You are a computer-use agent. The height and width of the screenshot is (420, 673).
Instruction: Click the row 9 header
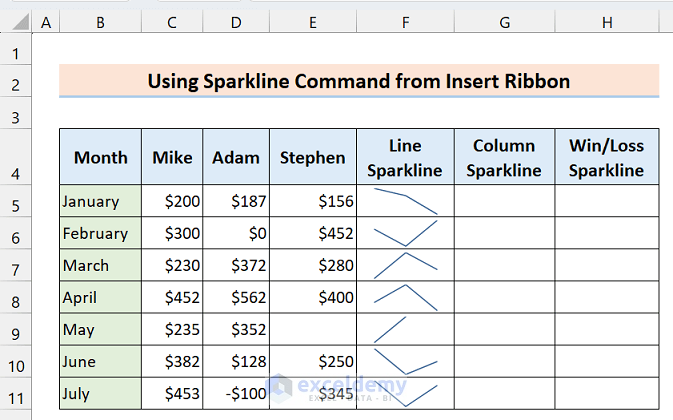tap(17, 329)
